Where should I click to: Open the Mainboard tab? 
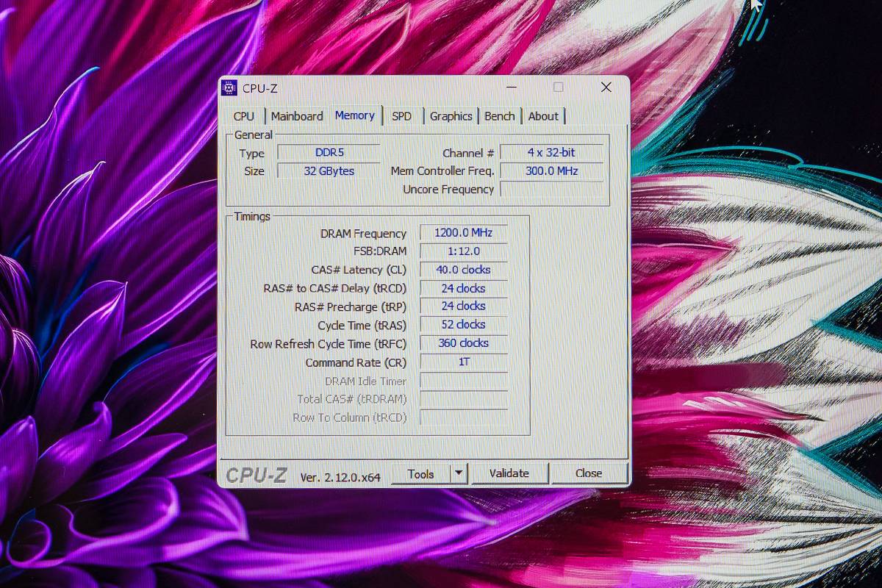297,116
